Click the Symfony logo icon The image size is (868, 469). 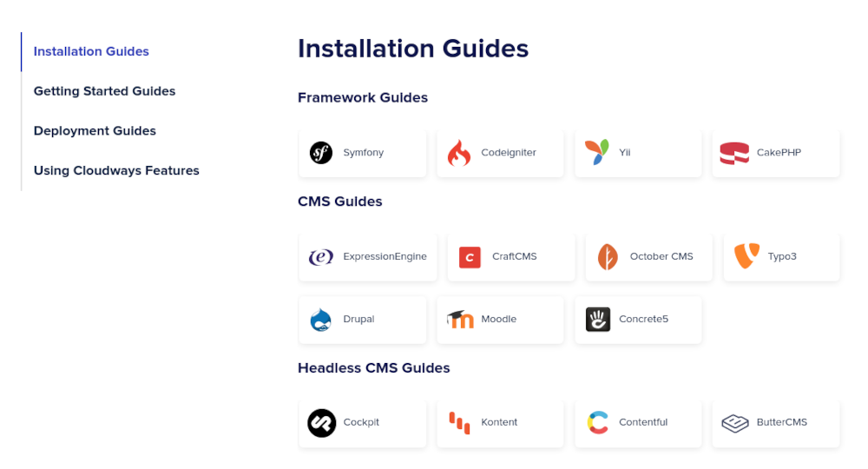321,153
